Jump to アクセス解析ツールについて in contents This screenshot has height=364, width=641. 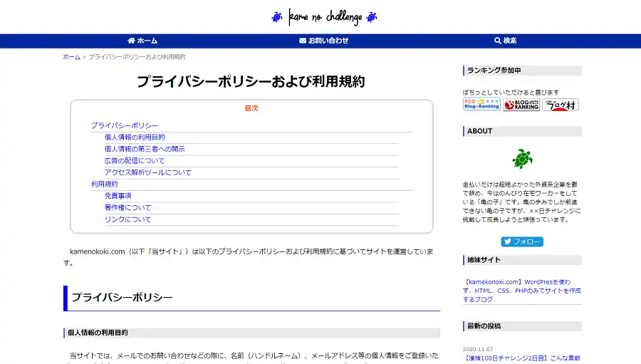148,172
